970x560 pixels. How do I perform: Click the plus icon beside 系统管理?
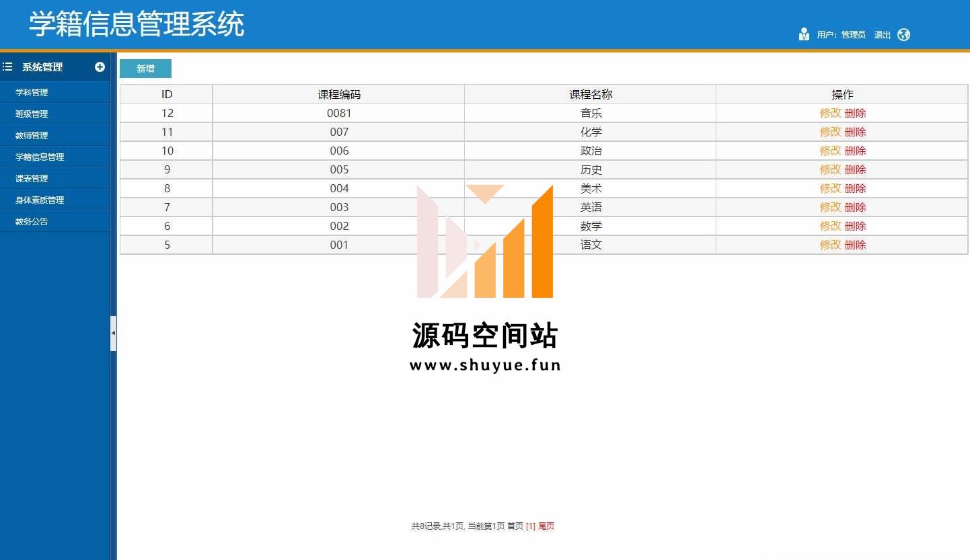pos(100,67)
